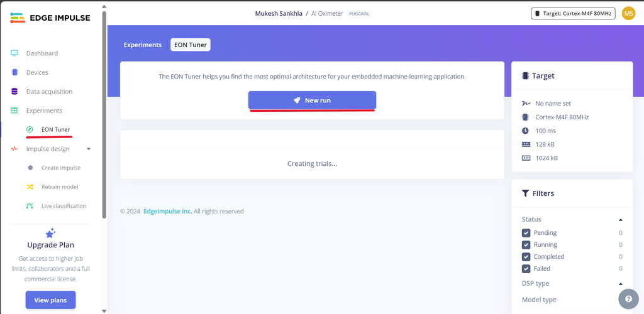Click the Dashboard monitor icon
This screenshot has width=644, height=314.
point(14,53)
